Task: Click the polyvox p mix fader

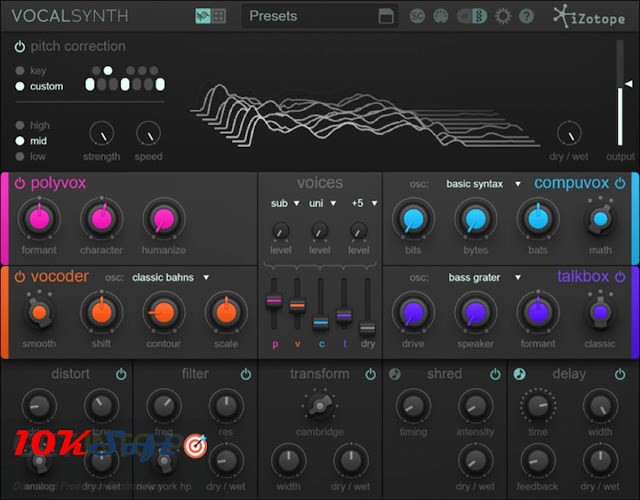Action: (274, 301)
